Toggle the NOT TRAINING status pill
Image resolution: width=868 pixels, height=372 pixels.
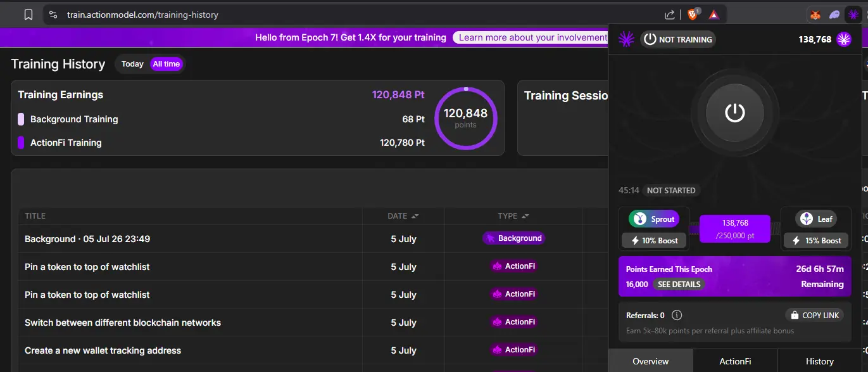point(677,39)
